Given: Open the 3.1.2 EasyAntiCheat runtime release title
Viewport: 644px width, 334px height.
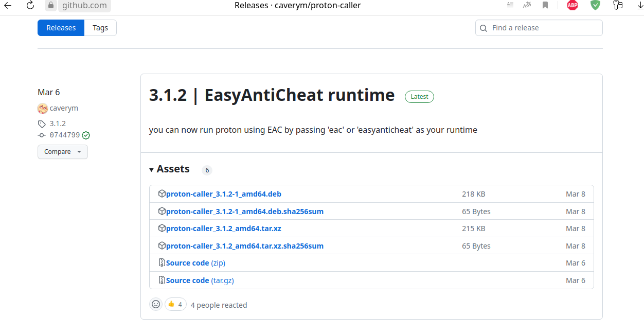Looking at the screenshot, I should 272,95.
